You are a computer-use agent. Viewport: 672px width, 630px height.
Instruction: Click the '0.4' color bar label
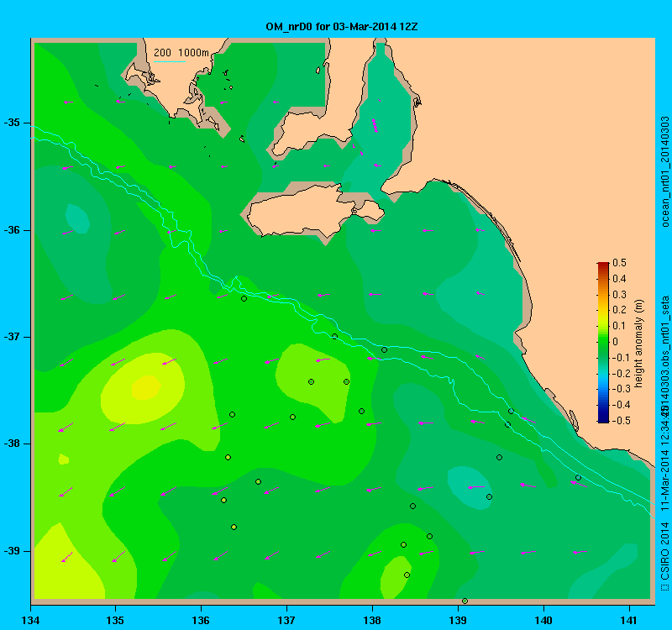click(x=619, y=279)
